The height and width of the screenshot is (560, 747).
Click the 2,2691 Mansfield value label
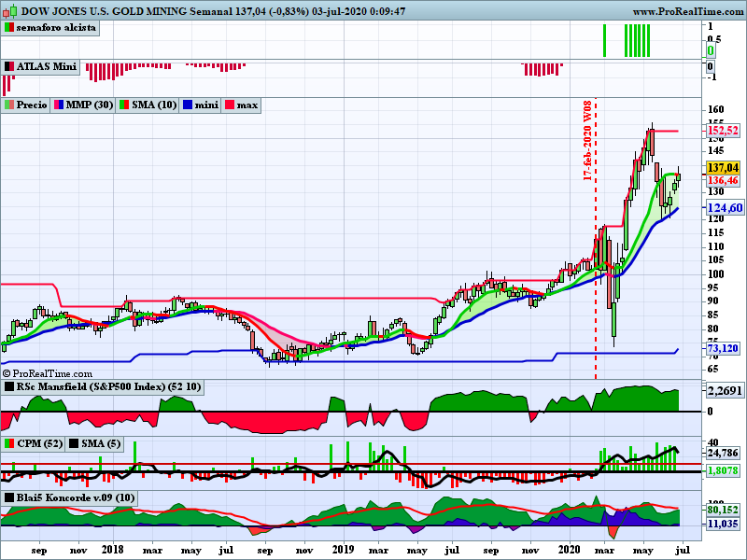click(725, 391)
